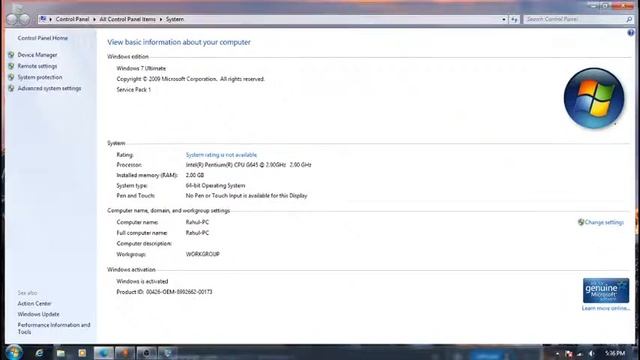Open System protection link
This screenshot has width=640, height=360.
(x=40, y=77)
